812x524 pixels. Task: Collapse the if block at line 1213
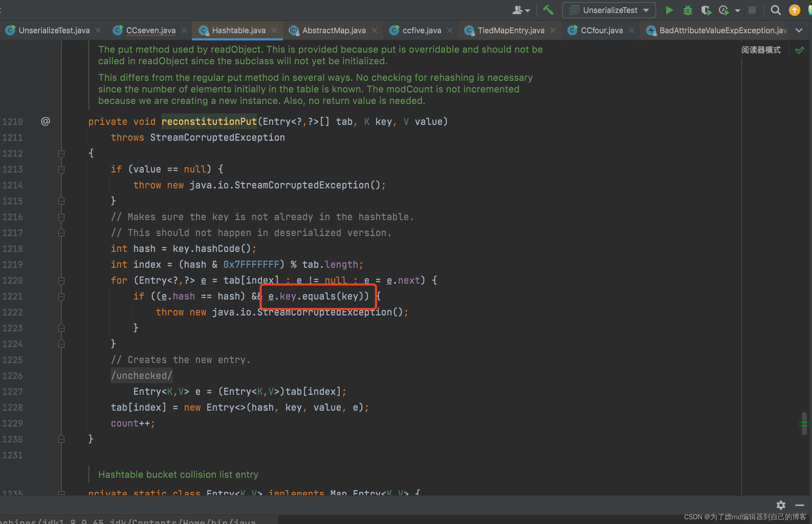[61, 170]
